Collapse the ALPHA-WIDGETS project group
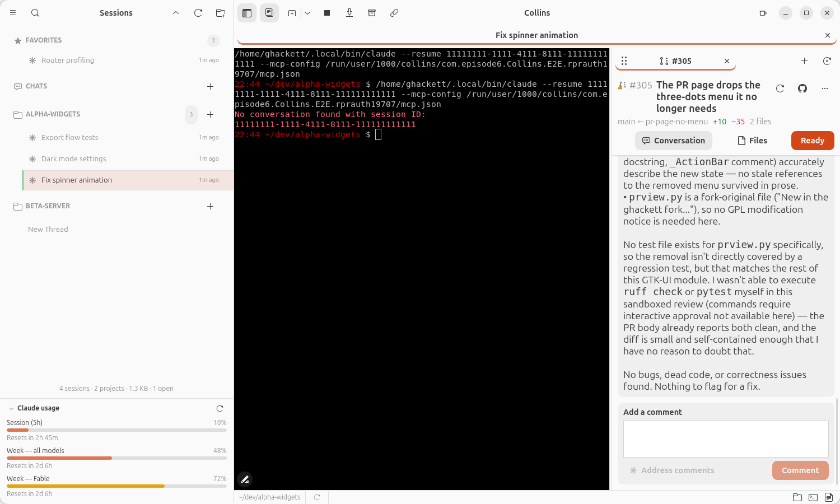840x504 pixels. [x=53, y=114]
